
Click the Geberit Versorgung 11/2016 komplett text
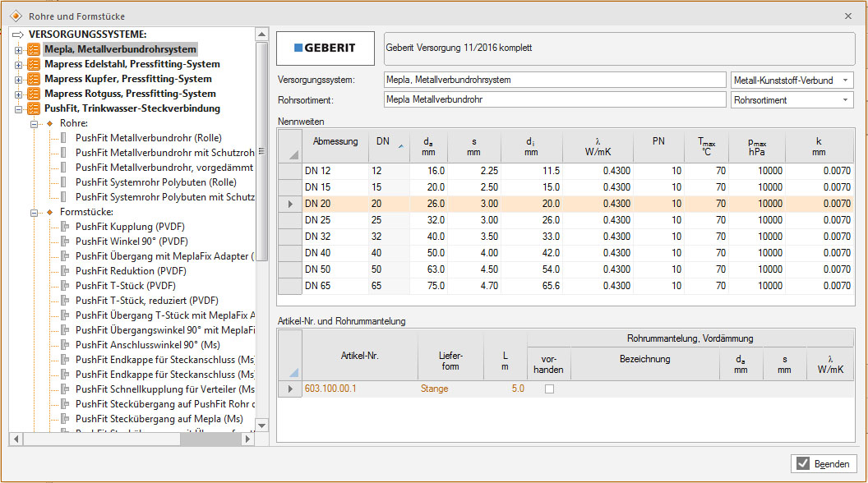[x=459, y=48]
